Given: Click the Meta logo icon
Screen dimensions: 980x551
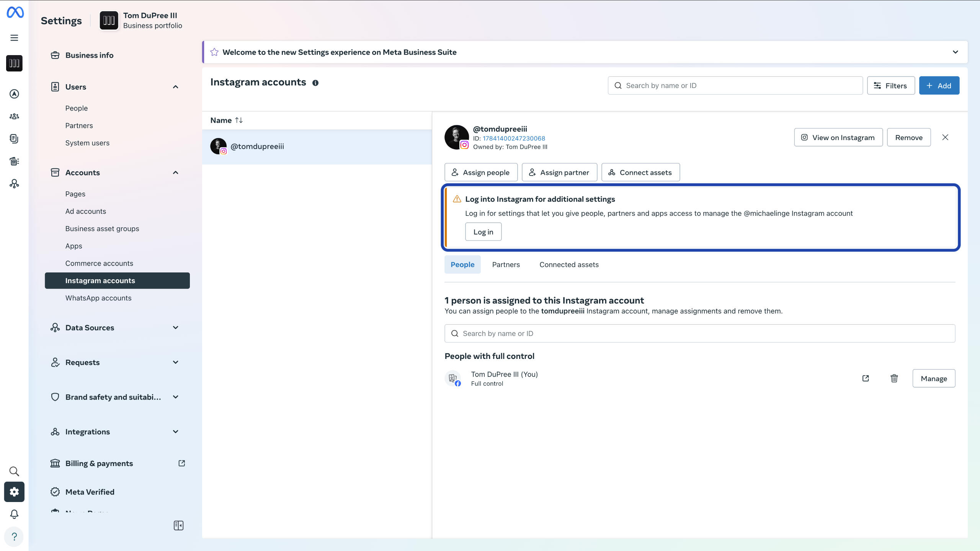Looking at the screenshot, I should (x=15, y=12).
